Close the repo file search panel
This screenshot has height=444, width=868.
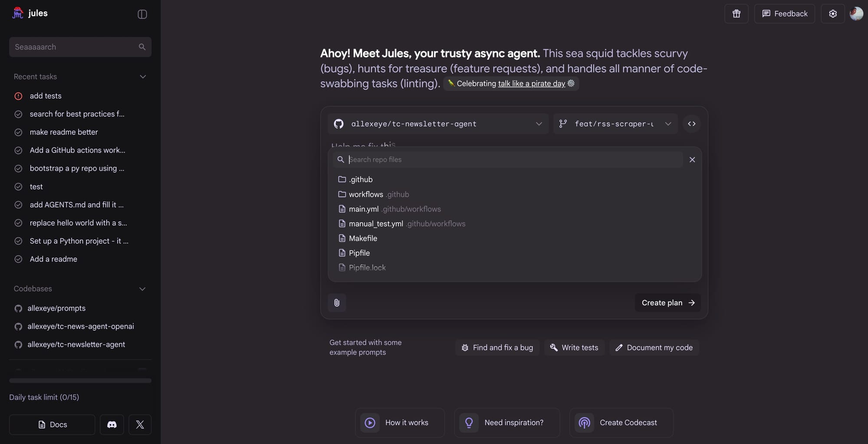[692, 160]
